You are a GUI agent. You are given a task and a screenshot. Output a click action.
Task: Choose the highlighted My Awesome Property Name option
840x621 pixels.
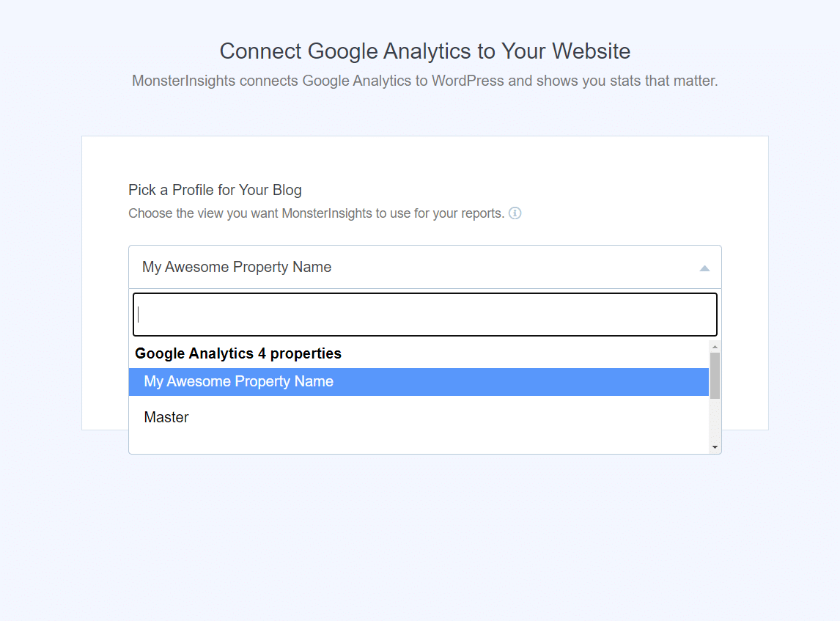point(239,382)
